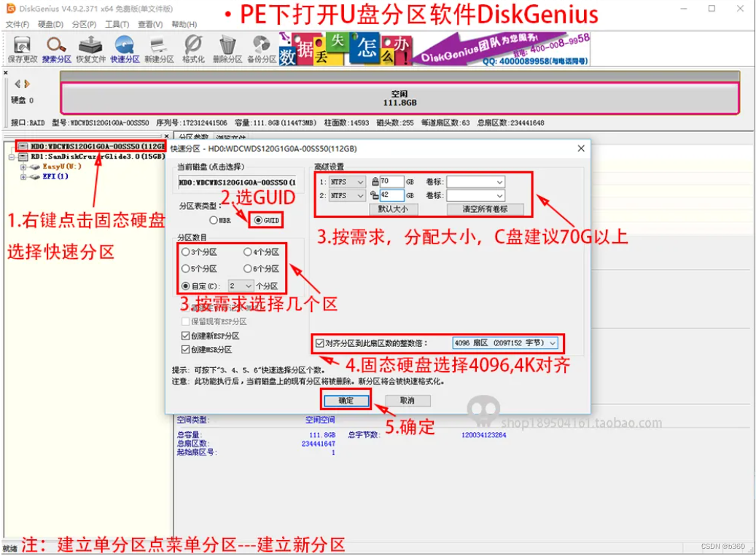The height and width of the screenshot is (556, 756).
Task: Click the partition 1 size field showing 70
Action: pyautogui.click(x=391, y=181)
